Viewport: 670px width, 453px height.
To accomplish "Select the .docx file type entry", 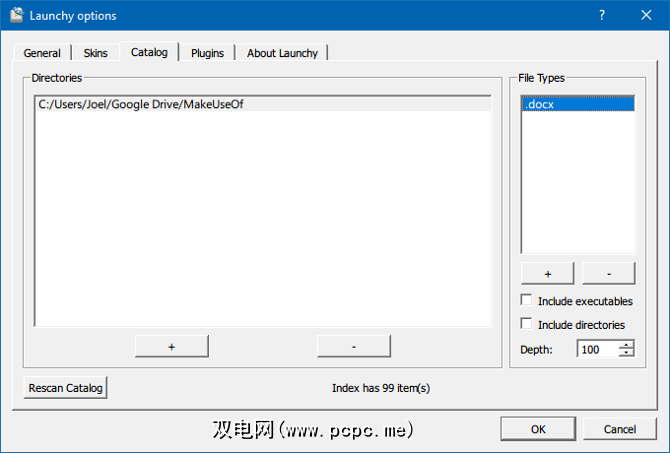I will 578,104.
